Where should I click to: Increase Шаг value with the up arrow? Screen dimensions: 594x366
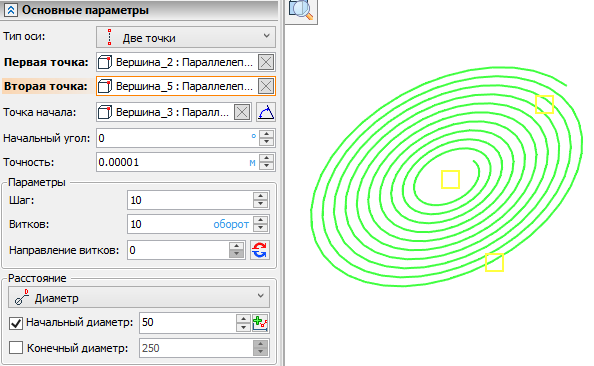click(x=261, y=196)
